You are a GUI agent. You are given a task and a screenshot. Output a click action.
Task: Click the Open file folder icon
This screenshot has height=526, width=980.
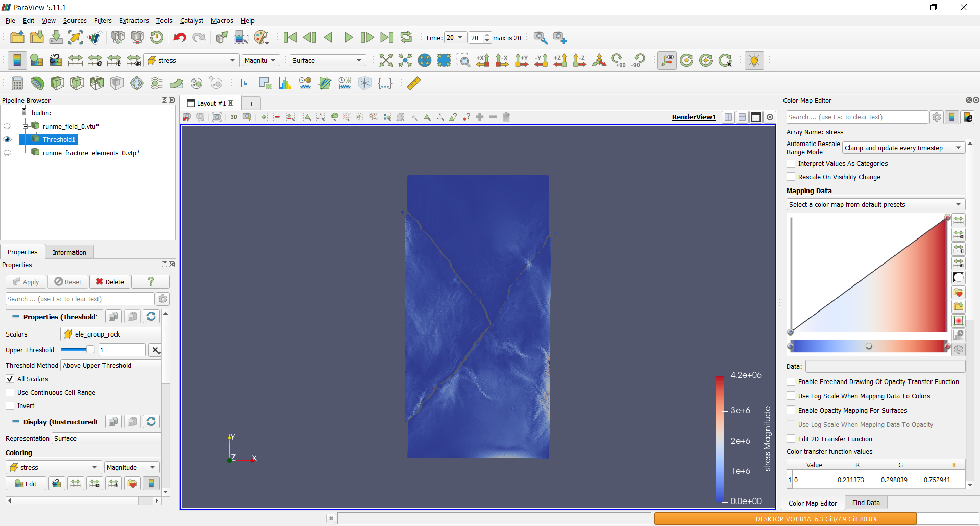17,37
